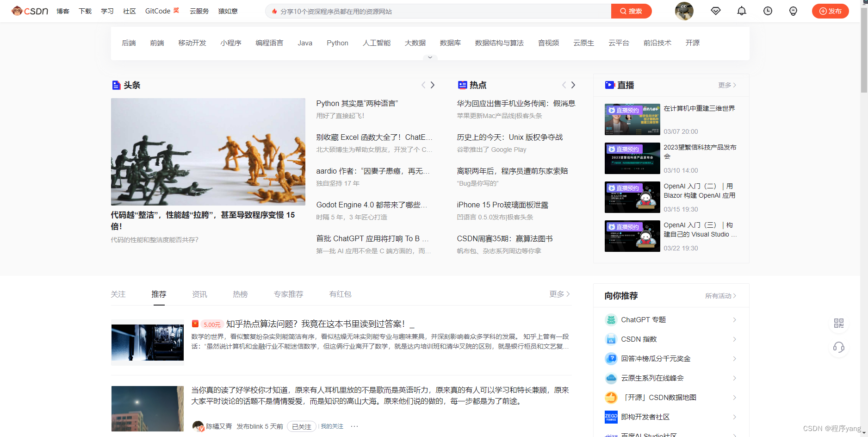Open the toy soldiers headline image
Viewport: 868px width, 437px height.
point(208,151)
